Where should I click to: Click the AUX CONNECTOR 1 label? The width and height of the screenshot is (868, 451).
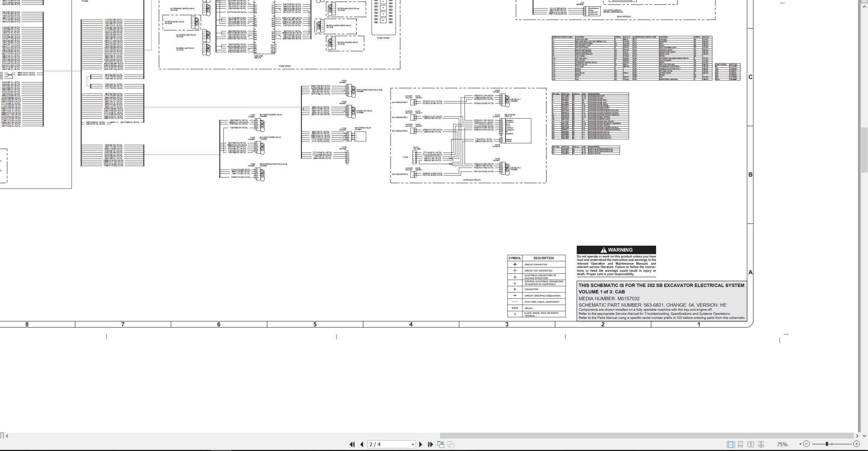point(400,102)
